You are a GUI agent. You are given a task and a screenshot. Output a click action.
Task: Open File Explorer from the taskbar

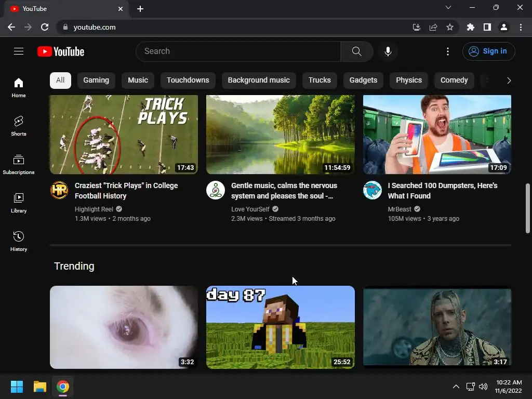coord(39,387)
